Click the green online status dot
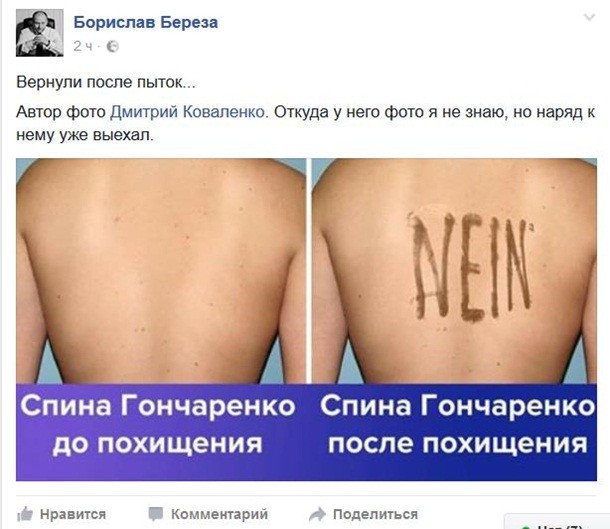Viewport: 610px width, 529px height. (x=526, y=527)
